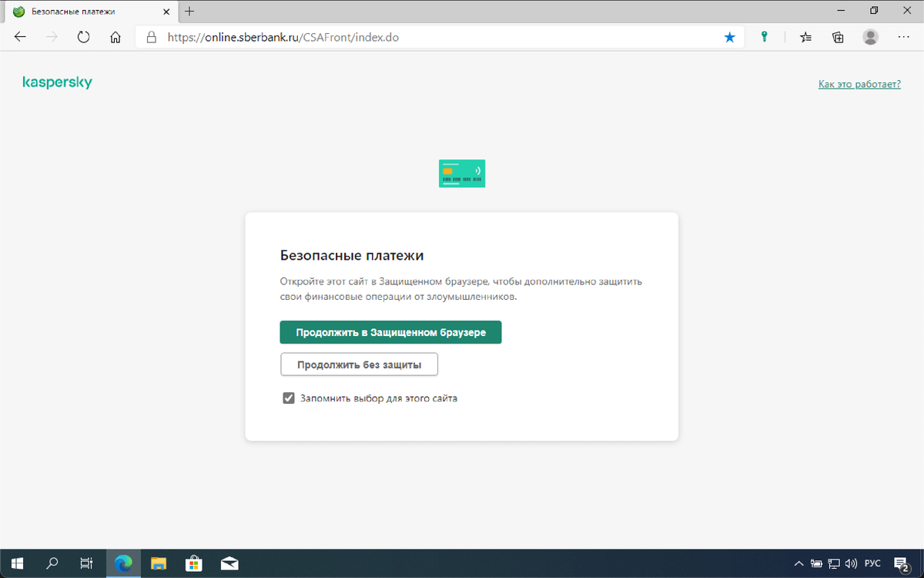Open the Mail app from the taskbar
This screenshot has width=924, height=578.
[x=229, y=563]
